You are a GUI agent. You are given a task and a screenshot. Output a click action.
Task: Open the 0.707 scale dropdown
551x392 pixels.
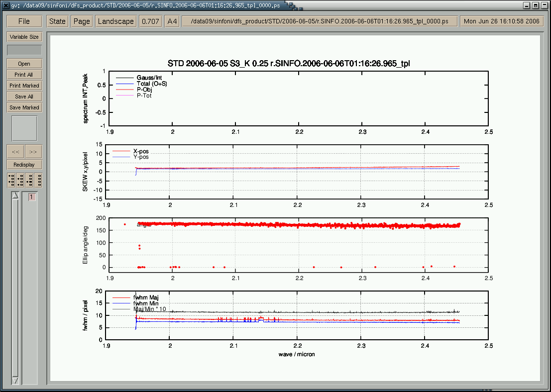coord(150,21)
